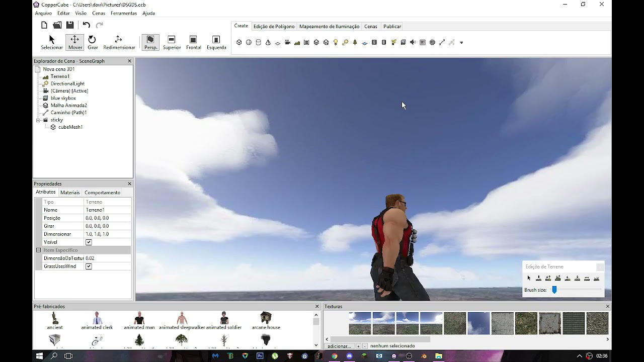Click the Nome field value Terreno1
This screenshot has width=644, height=362.
click(x=107, y=210)
